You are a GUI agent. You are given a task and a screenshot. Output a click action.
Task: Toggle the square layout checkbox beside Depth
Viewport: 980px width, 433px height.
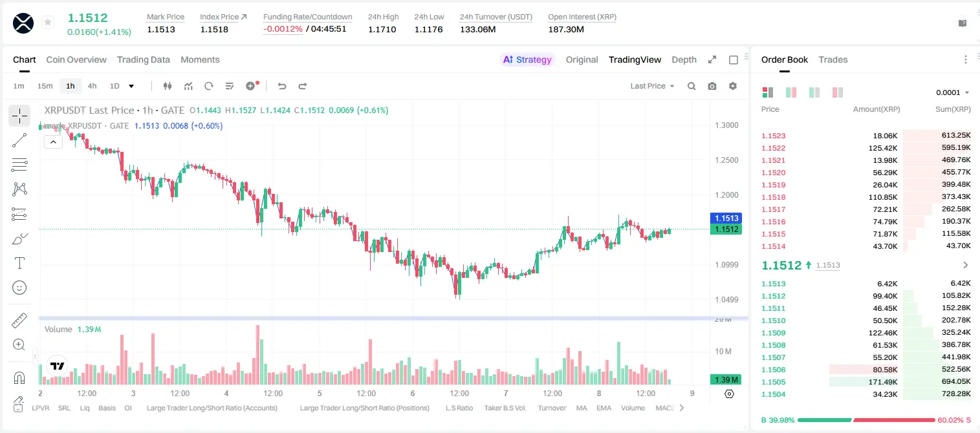(734, 59)
